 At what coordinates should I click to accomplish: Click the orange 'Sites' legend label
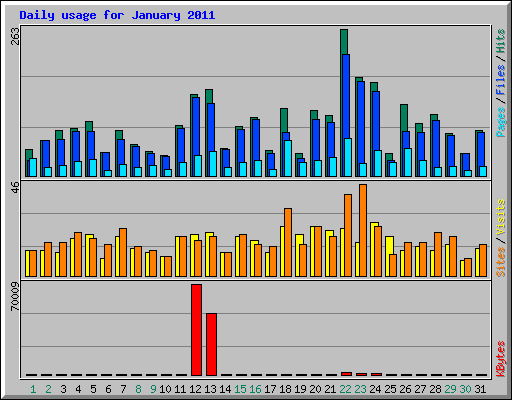(x=500, y=262)
